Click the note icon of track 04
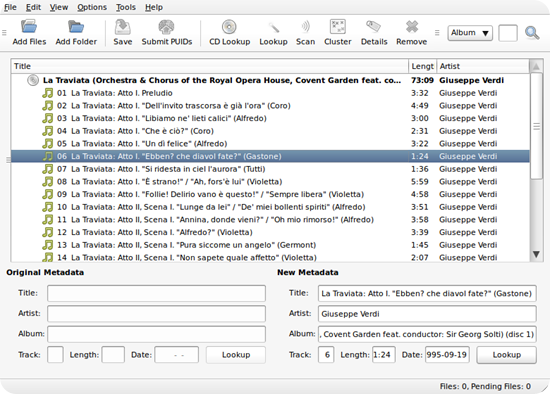This screenshot has height=394, width=550. pyautogui.click(x=47, y=131)
